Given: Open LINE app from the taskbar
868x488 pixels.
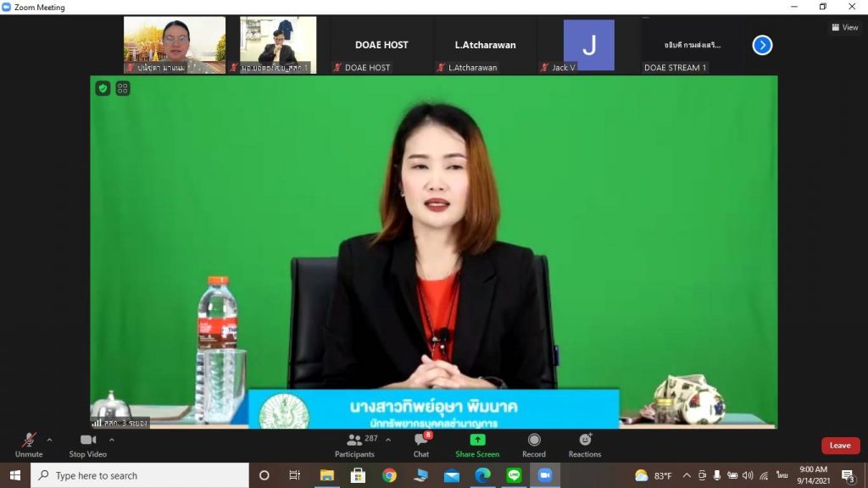Looking at the screenshot, I should 514,475.
